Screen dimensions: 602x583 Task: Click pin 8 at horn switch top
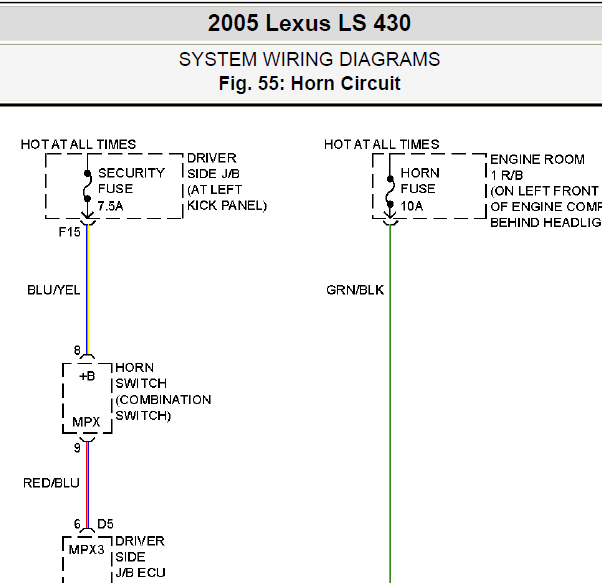point(77,350)
